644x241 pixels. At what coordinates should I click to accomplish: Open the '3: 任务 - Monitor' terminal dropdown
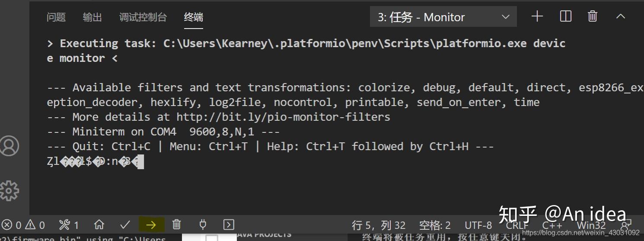443,17
